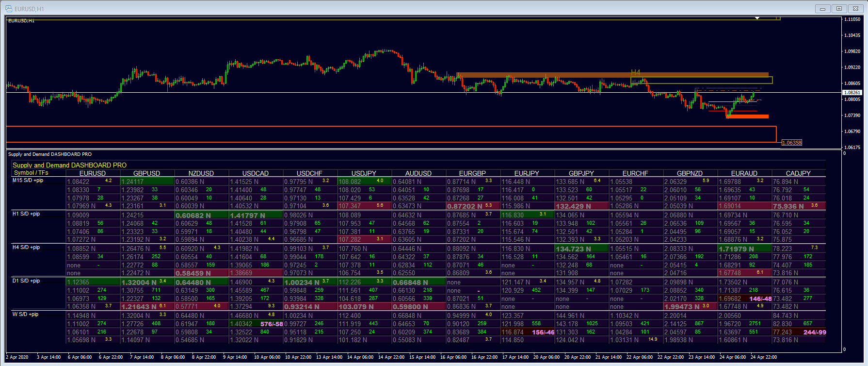
Task: Select the pink 146/-48 pip value
Action: (x=760, y=299)
